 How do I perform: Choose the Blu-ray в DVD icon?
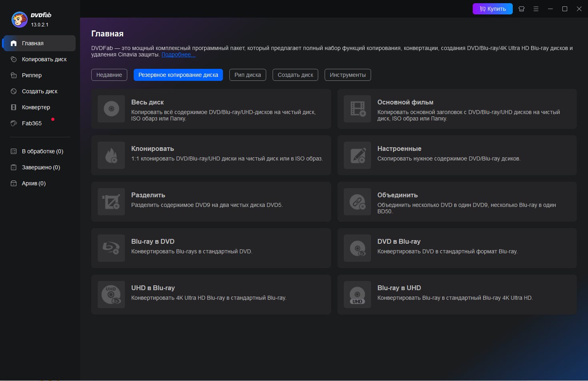pos(111,248)
